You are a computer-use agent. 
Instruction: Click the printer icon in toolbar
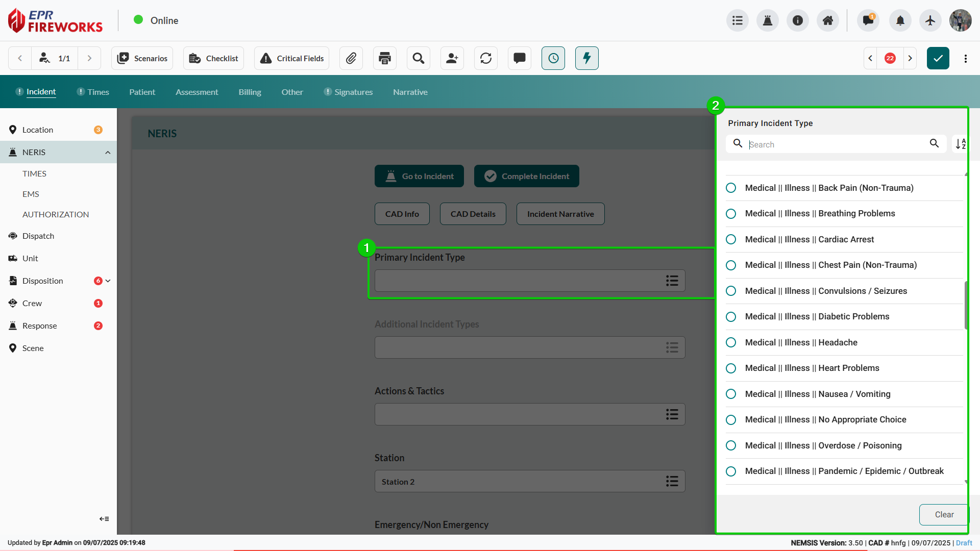coord(385,58)
